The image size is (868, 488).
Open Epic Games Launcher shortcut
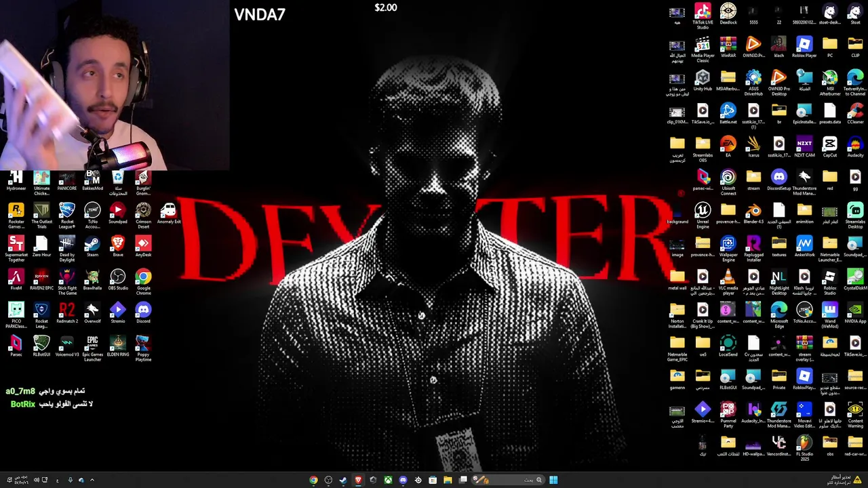(x=92, y=349)
